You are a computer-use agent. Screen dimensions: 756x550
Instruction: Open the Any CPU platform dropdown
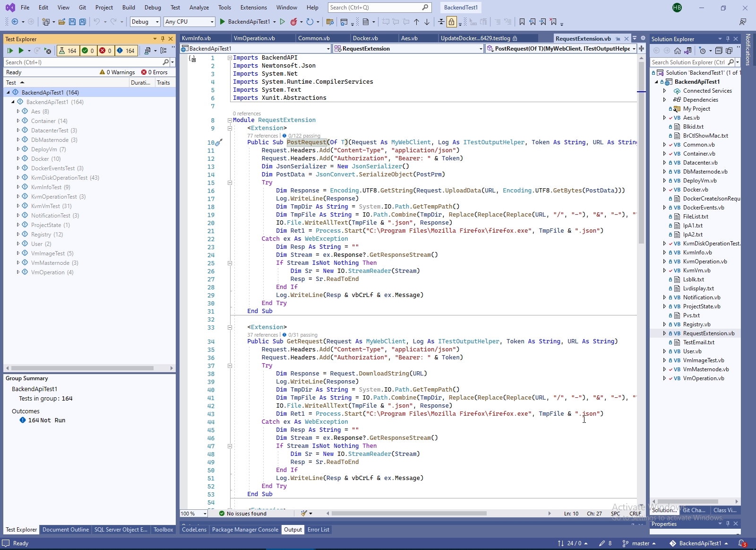click(189, 22)
